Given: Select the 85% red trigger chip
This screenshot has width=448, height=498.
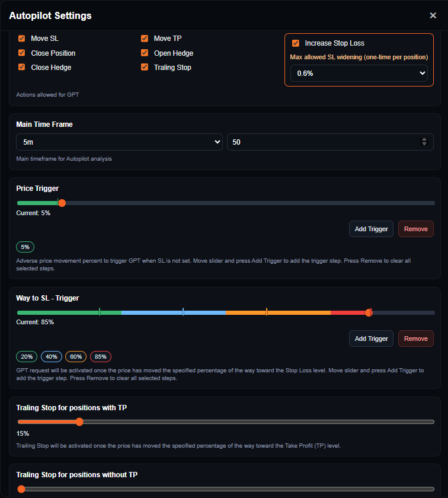Looking at the screenshot, I should [x=101, y=357].
